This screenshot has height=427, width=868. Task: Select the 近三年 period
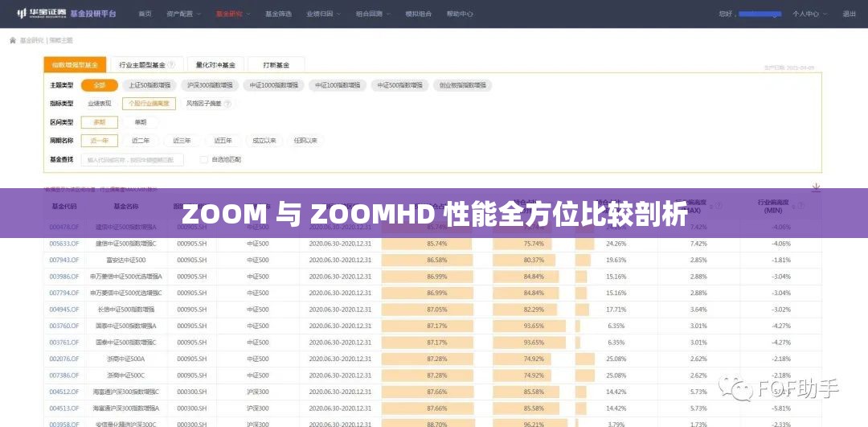point(182,141)
